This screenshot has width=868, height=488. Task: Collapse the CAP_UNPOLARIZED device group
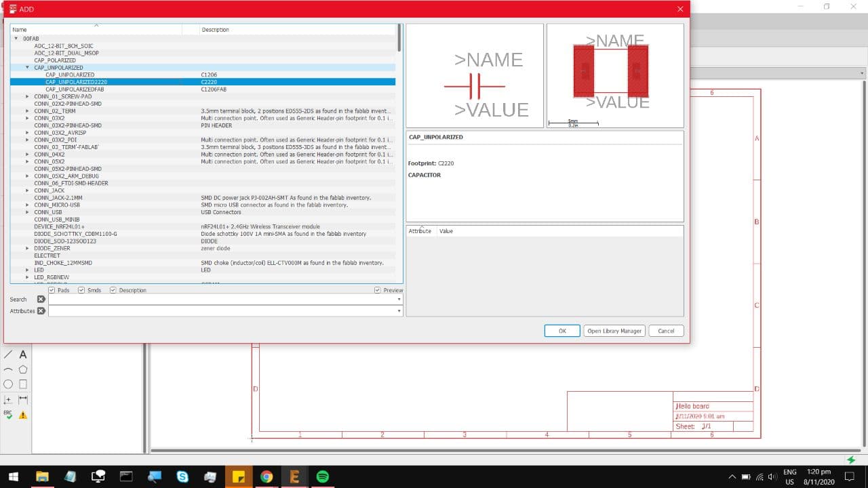[27, 68]
